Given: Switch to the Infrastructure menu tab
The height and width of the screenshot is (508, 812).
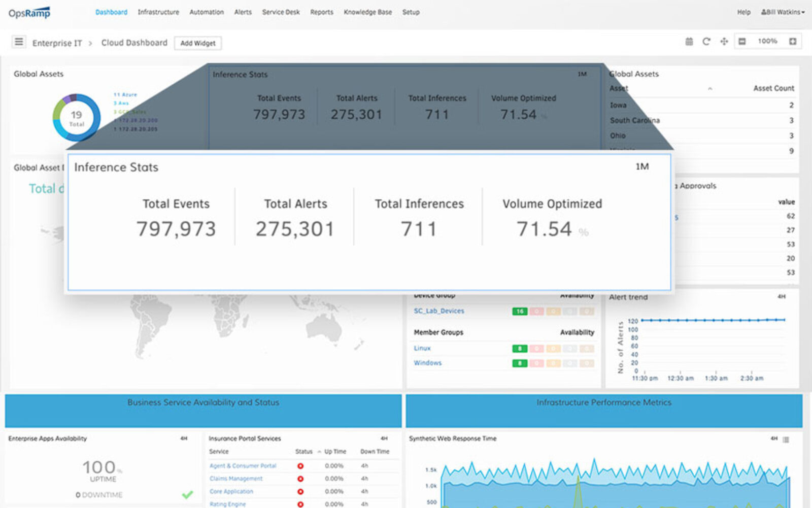Looking at the screenshot, I should coord(158,12).
